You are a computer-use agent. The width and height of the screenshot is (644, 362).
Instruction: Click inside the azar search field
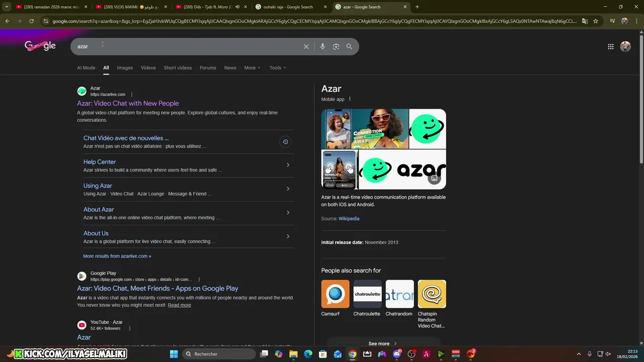(186, 46)
